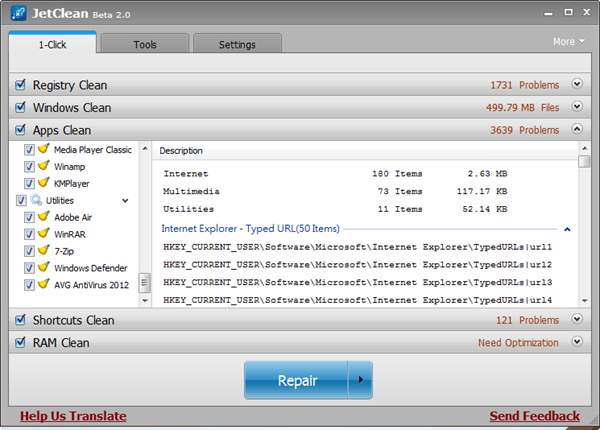600x430 pixels.
Task: Select the Utilities 11 Items summary row
Action: (335, 209)
